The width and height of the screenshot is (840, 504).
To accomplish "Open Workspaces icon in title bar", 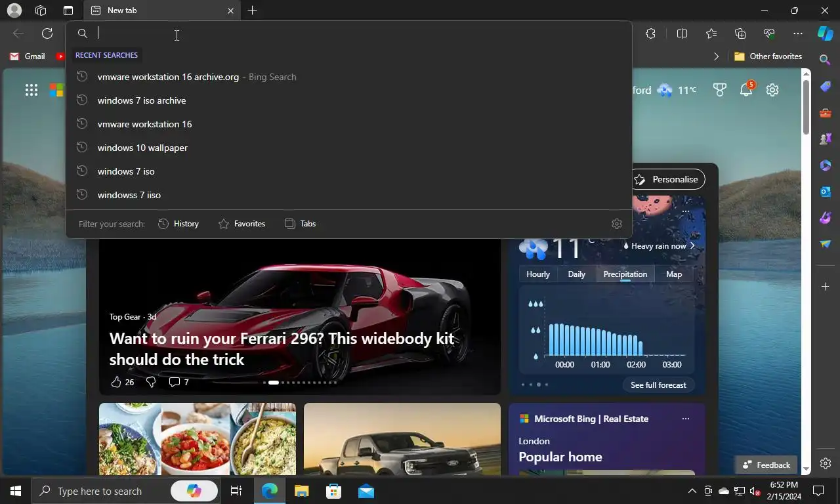I will click(41, 10).
